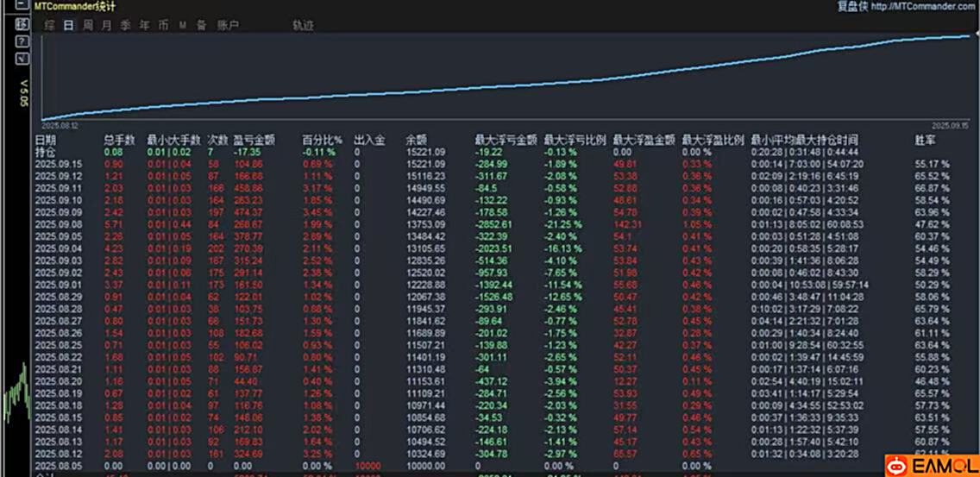This screenshot has width=980, height=477.
Task: Click the 最小|平均|最大持仓时间 column header
Action: 804,140
